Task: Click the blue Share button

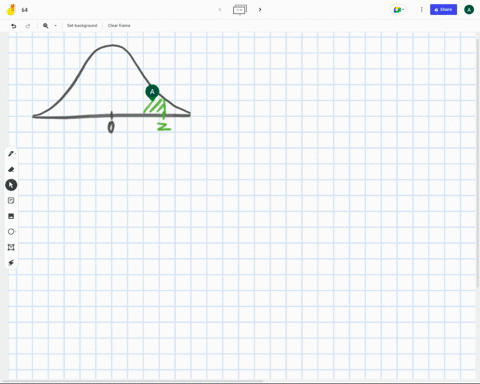Action: click(443, 10)
